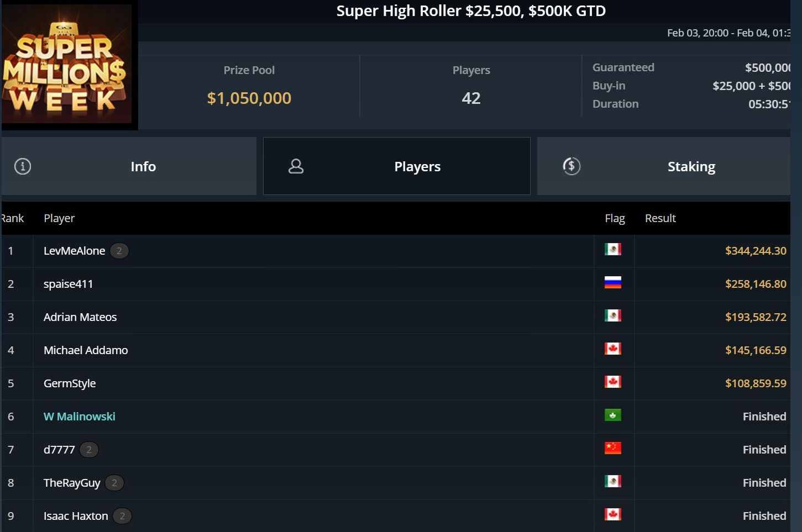Click Isaac Haxton's re-entry count badge
802x532 pixels.
(x=122, y=516)
